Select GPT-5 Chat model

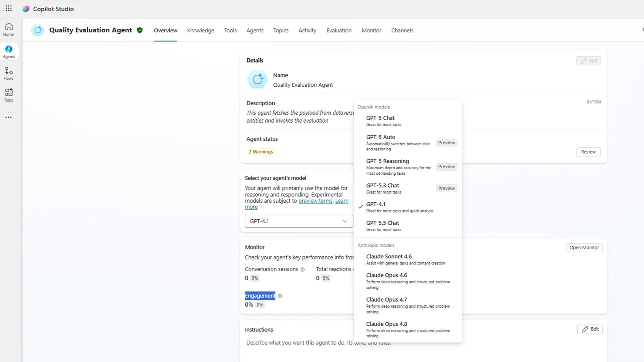[408, 121]
